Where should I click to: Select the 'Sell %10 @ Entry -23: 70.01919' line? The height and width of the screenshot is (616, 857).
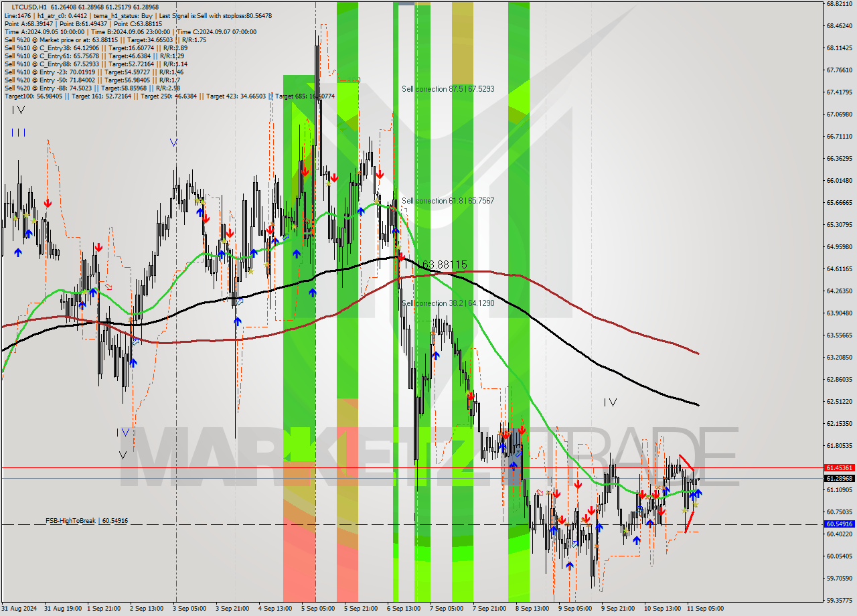[x=94, y=72]
